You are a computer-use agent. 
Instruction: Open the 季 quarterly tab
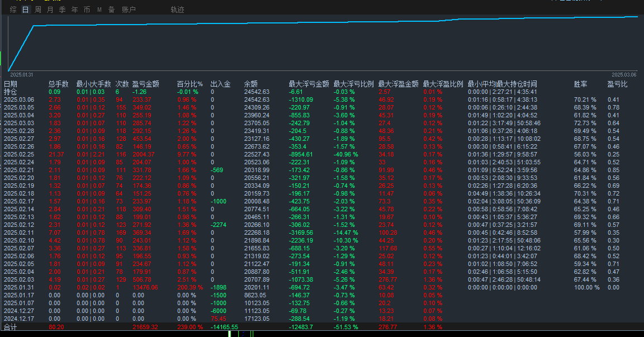click(x=63, y=10)
